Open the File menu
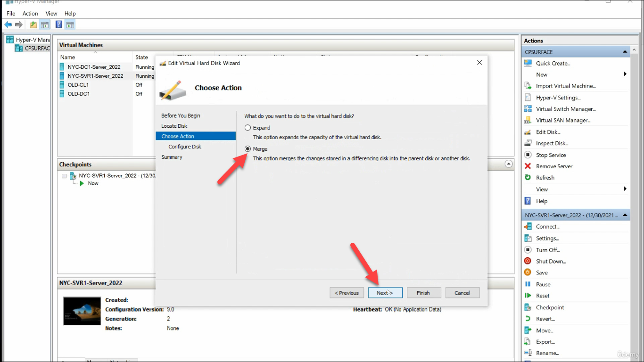This screenshot has width=644, height=362. 11,14
